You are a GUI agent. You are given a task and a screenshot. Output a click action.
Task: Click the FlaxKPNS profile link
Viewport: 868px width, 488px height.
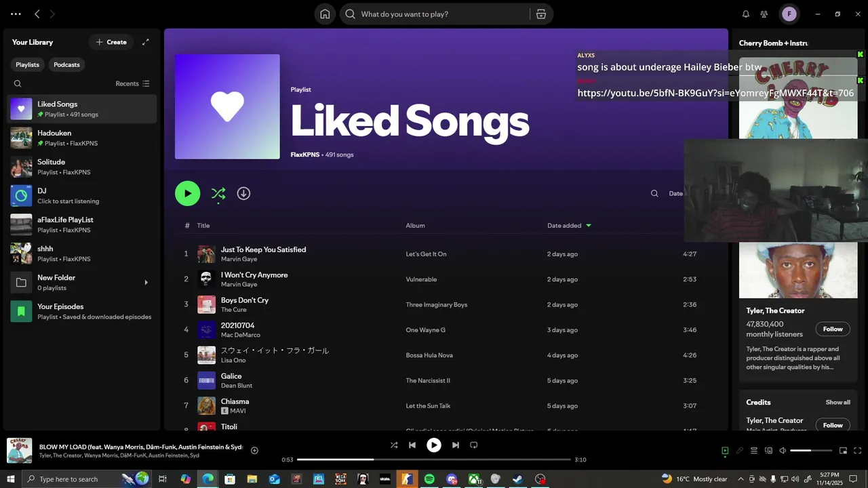point(305,155)
